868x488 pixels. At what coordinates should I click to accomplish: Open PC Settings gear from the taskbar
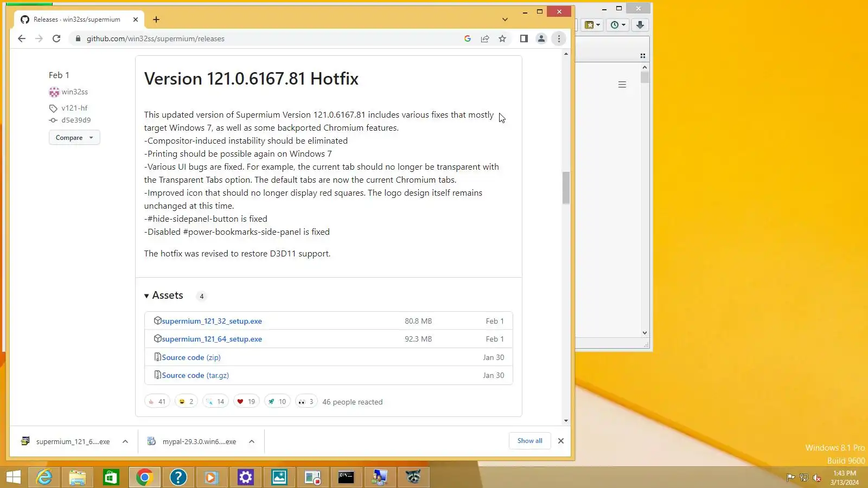(x=246, y=477)
